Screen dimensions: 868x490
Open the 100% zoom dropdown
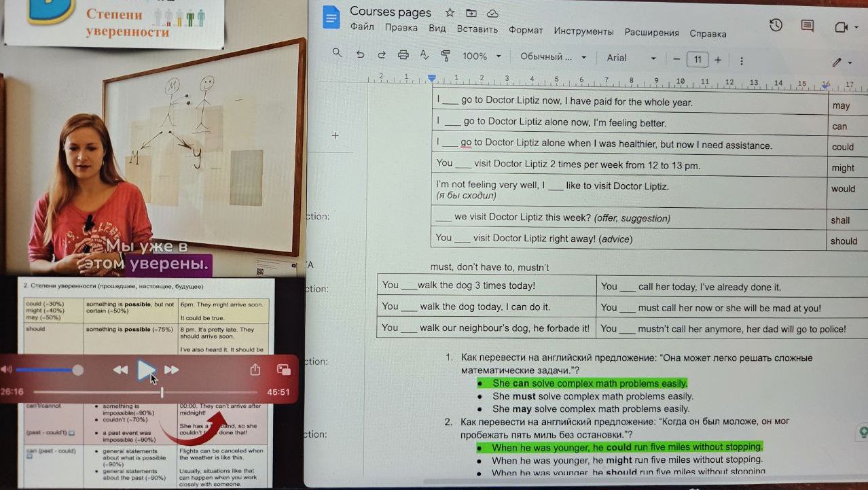tap(482, 56)
